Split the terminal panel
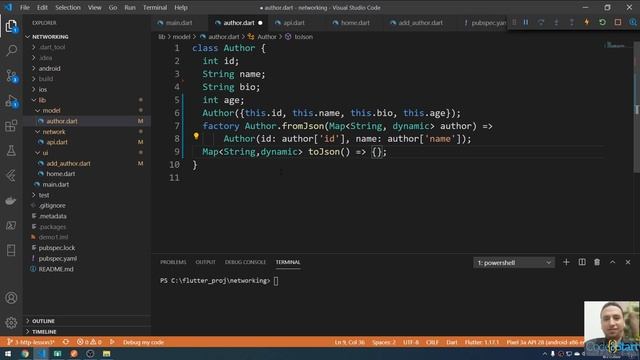The height and width of the screenshot is (360, 640). pyautogui.click(x=582, y=262)
